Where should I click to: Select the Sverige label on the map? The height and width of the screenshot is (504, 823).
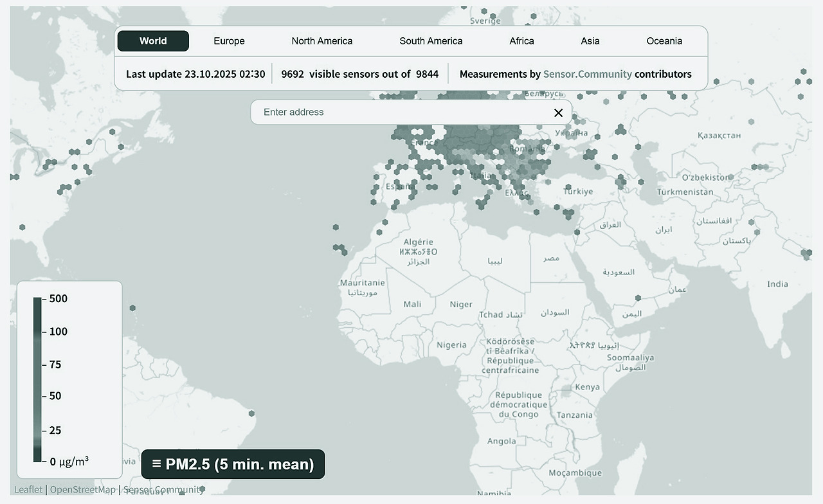485,21
